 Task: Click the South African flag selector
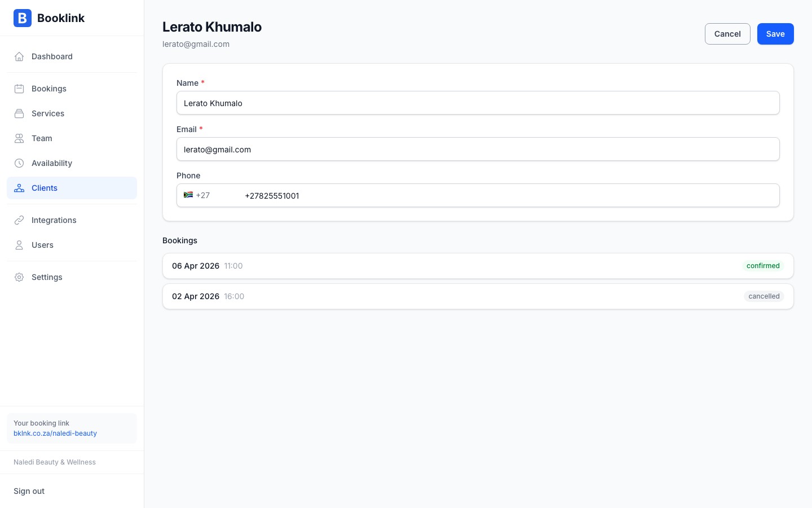pyautogui.click(x=188, y=195)
